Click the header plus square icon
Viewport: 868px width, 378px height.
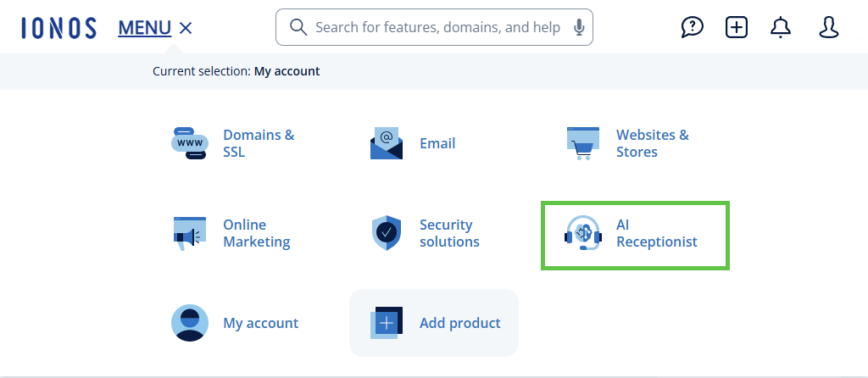pyautogui.click(x=737, y=27)
